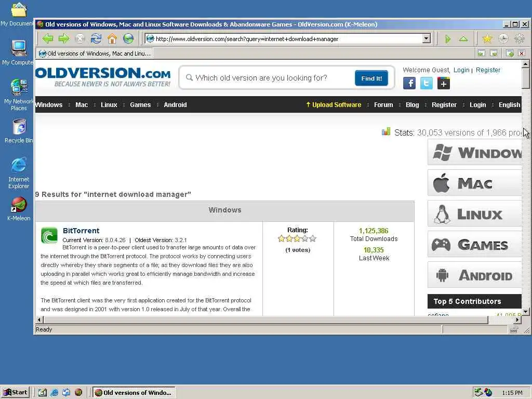
Task: Click Login in the black navigation bar
Action: point(478,105)
